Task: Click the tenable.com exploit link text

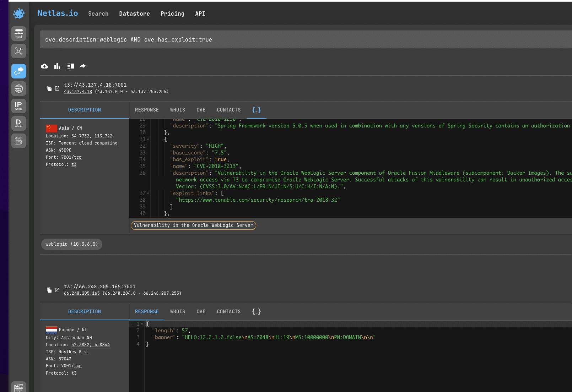Action: pos(258,200)
